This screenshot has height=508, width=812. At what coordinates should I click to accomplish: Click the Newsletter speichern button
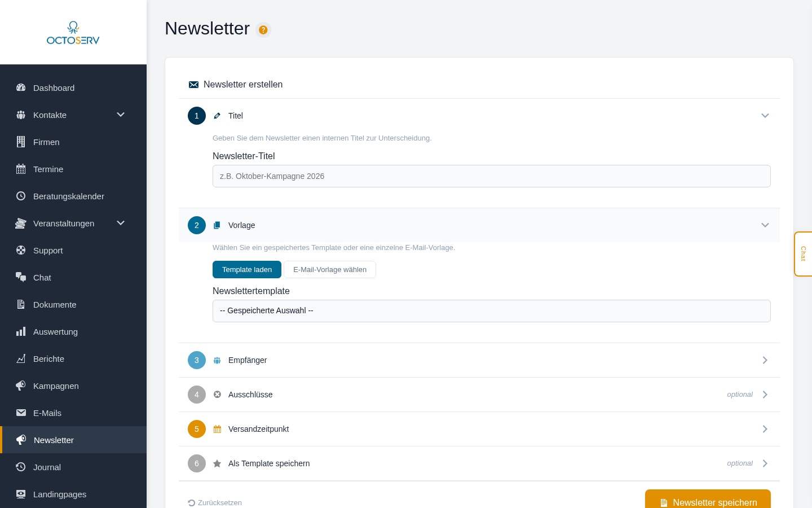[708, 500]
